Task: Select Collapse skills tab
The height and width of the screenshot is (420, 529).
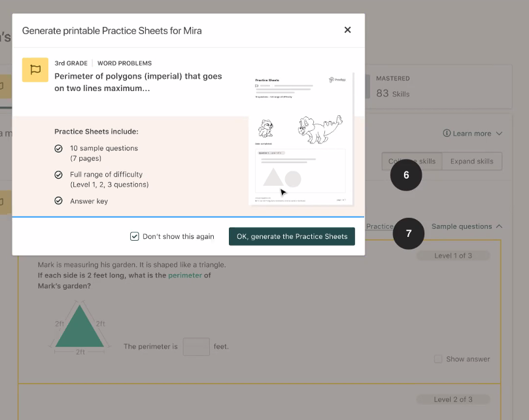Action: click(412, 162)
